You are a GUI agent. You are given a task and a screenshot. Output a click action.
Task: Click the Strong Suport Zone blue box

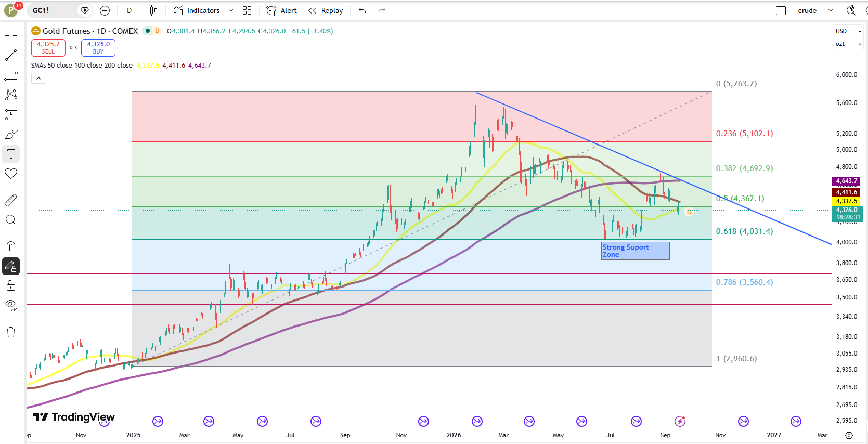[636, 251]
